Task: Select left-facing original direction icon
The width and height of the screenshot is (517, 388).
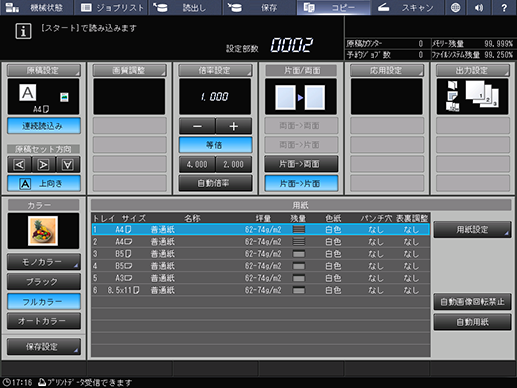Action: (19, 165)
